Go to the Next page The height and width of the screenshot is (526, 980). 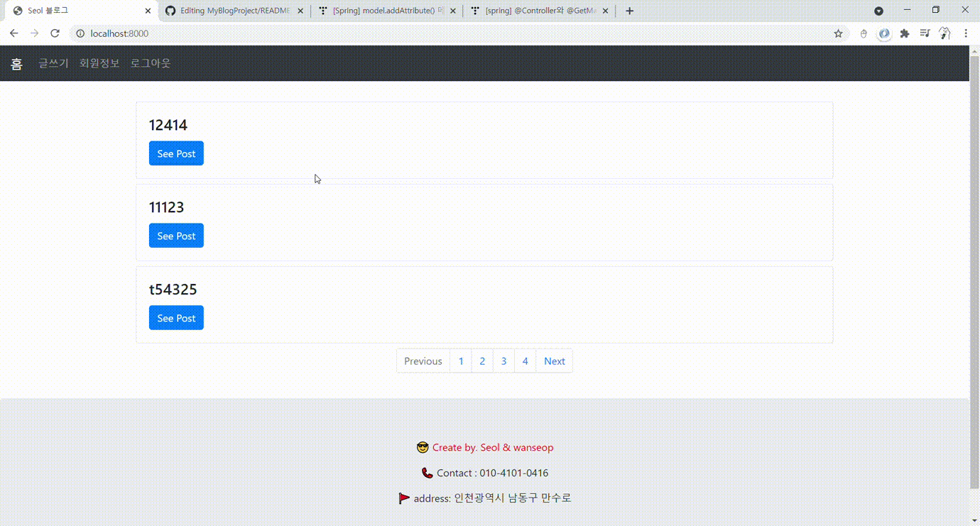click(555, 361)
